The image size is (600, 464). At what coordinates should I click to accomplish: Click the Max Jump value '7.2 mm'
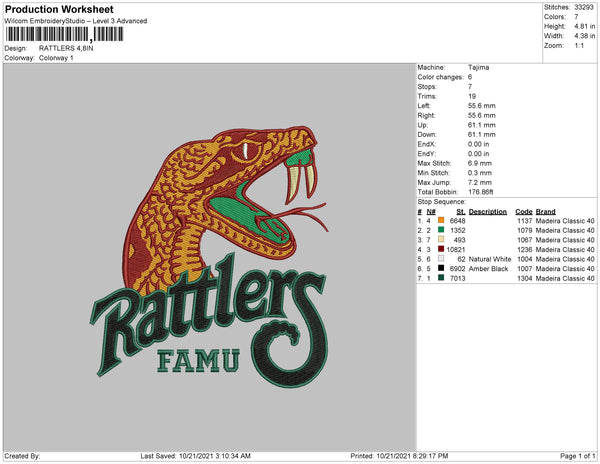(x=479, y=182)
